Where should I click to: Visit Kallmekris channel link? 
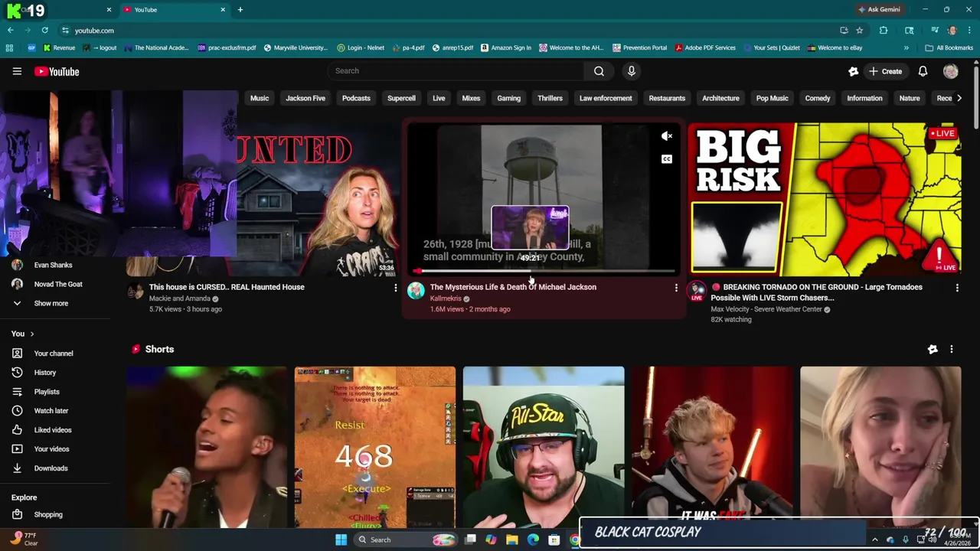(x=446, y=298)
